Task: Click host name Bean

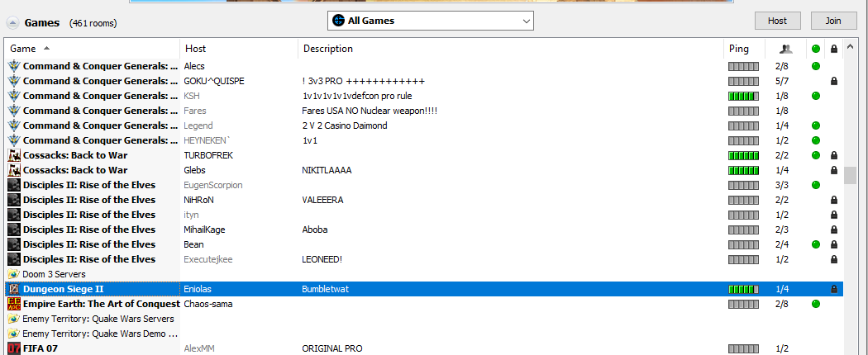Action: coord(193,244)
